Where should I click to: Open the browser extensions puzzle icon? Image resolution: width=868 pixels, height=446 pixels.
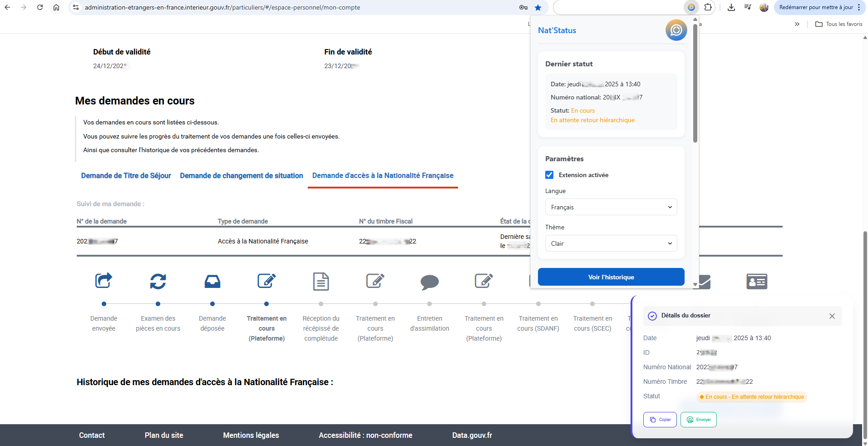click(708, 7)
